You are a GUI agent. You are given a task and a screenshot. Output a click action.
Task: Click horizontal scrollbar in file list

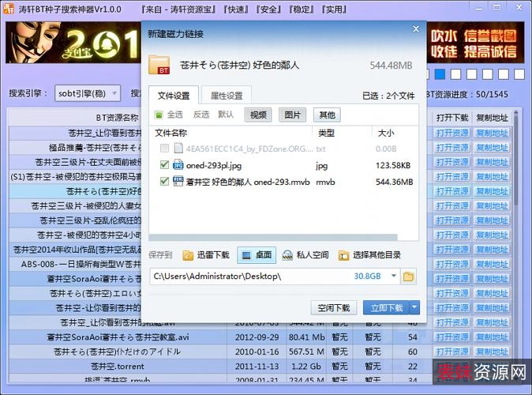(x=273, y=237)
